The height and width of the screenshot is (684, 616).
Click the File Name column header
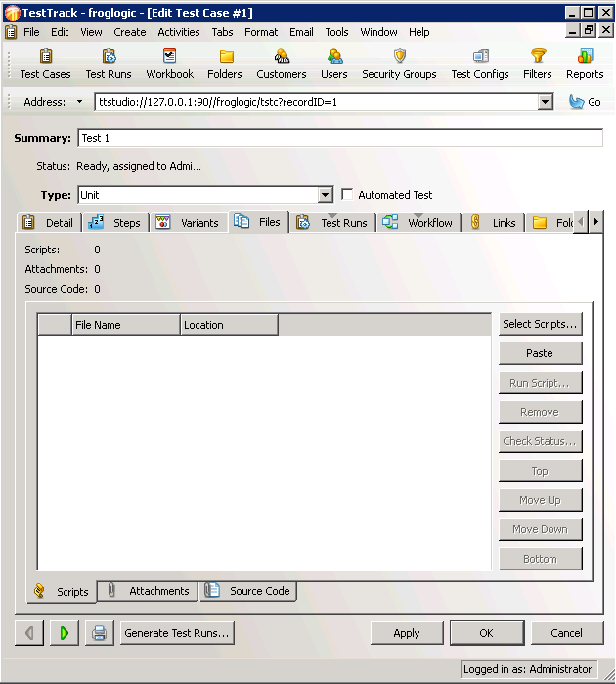coord(126,325)
